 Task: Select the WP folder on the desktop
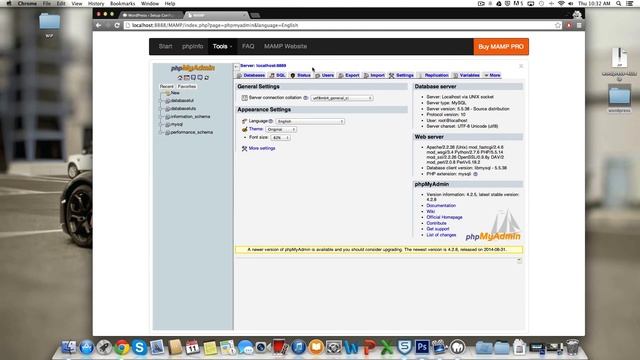pyautogui.click(x=49, y=25)
